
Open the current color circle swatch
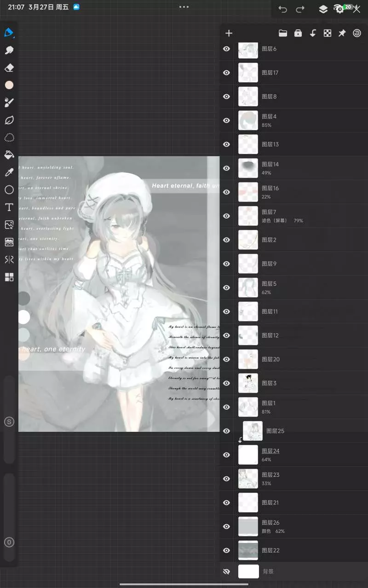coord(9,85)
